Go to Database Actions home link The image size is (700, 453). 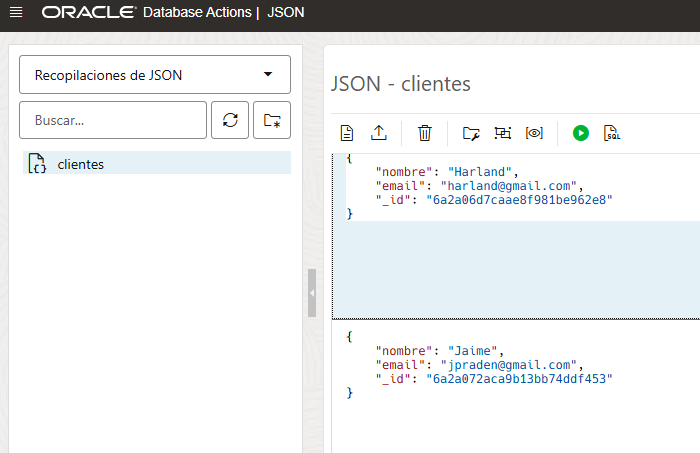coord(197,12)
